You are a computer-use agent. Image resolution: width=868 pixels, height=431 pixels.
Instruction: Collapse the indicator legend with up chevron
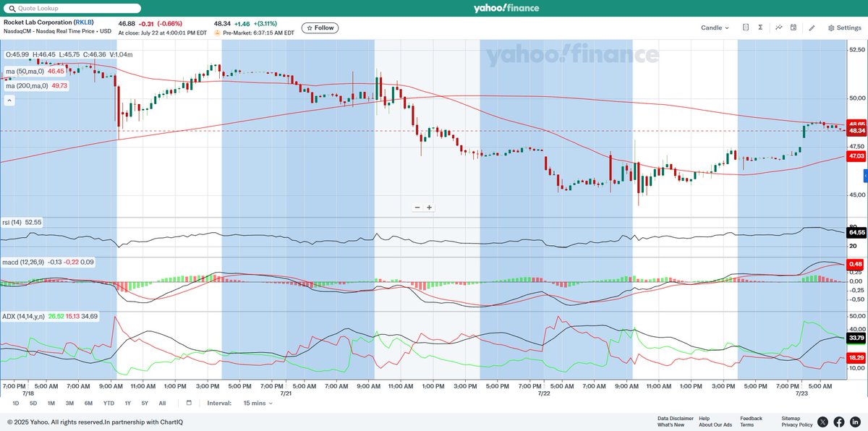(10, 101)
